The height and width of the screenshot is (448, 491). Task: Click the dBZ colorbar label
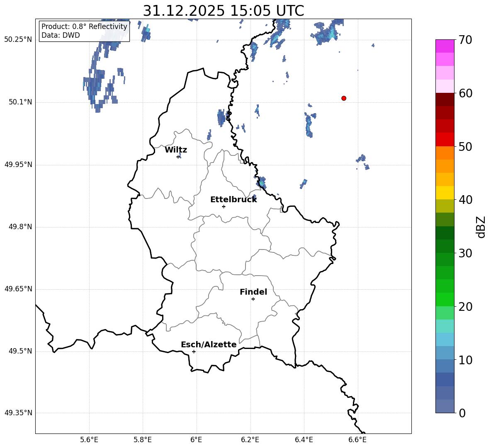480,227
